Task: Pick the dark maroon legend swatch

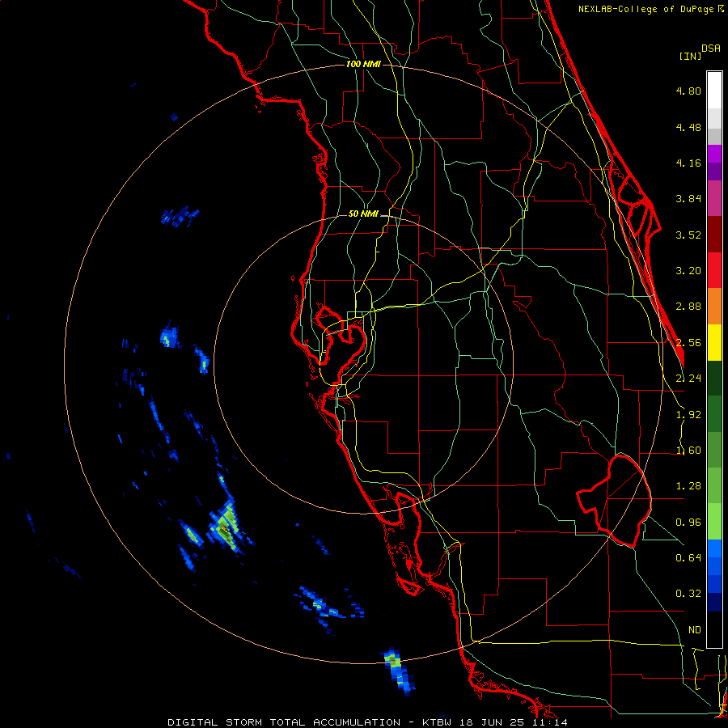Action: coord(714,235)
